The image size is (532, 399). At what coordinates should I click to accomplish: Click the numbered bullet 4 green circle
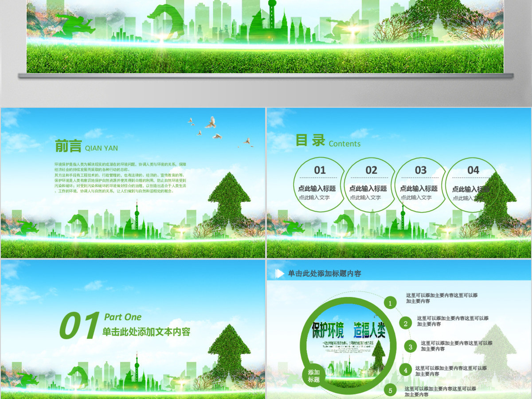406,370
